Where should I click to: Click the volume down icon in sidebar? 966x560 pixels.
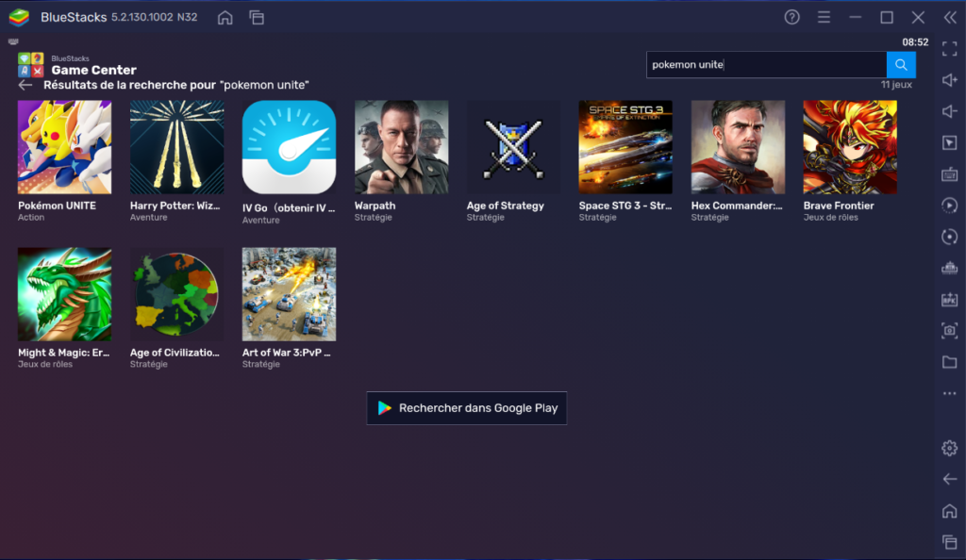[x=949, y=111]
